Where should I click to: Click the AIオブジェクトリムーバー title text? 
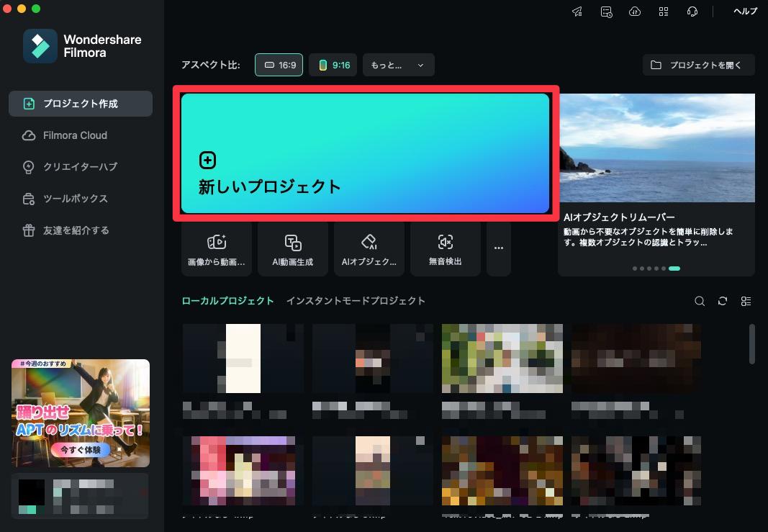[619, 217]
